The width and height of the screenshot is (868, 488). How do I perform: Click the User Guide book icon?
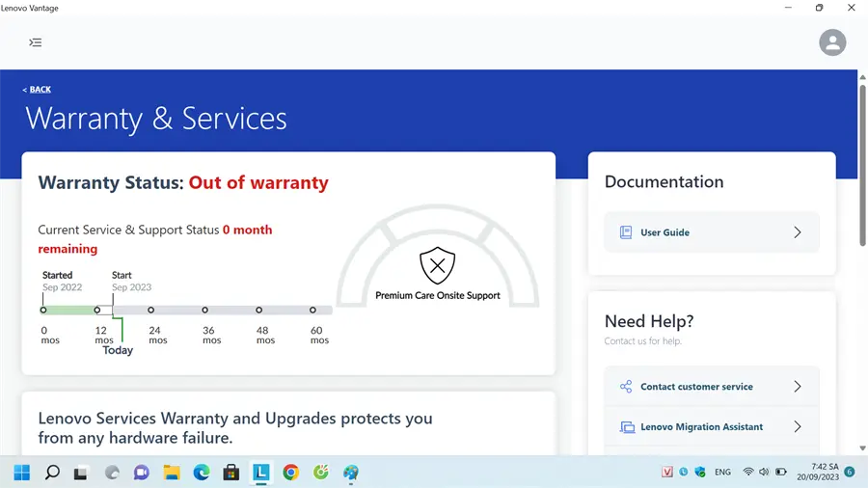point(626,232)
